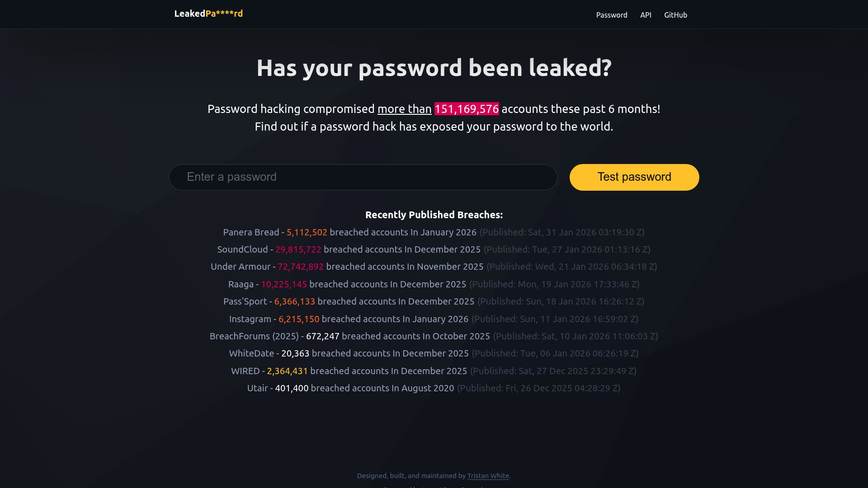Select the WhiteDate breach listing
This screenshot has height=488, width=868.
coord(349,353)
